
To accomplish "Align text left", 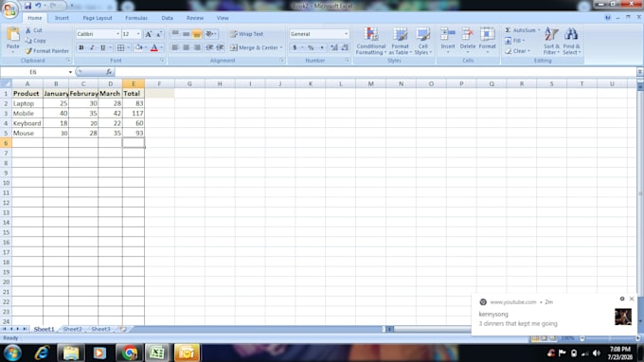I will (175, 47).
